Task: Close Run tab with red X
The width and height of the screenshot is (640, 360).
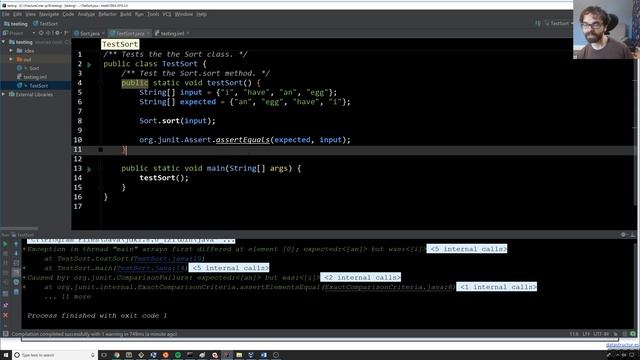Action: (x=5, y=315)
